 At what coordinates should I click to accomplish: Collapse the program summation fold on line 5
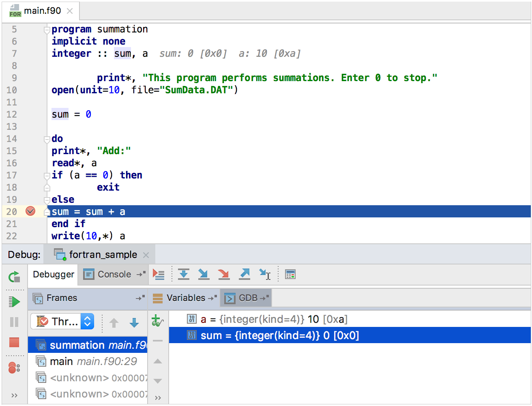tap(47, 29)
